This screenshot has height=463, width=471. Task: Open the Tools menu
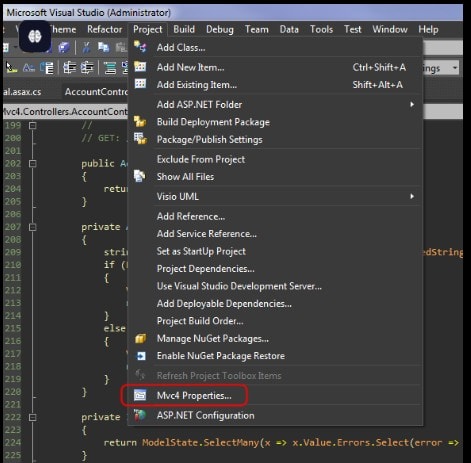coord(321,29)
